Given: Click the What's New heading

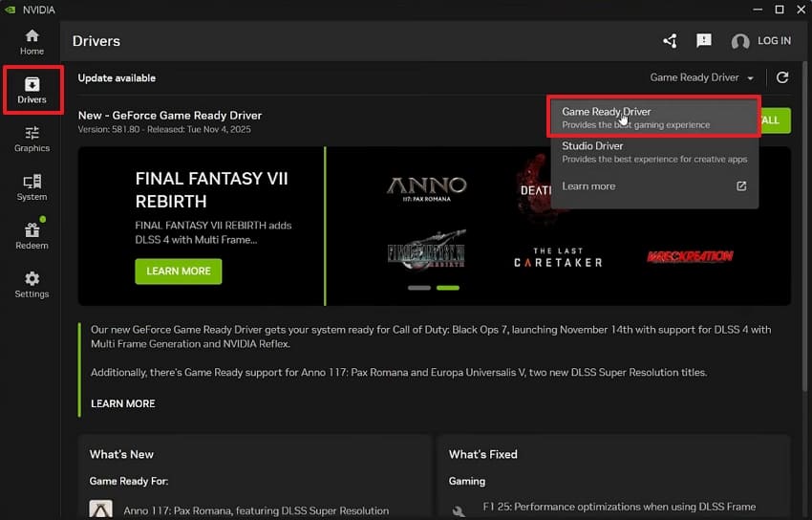Looking at the screenshot, I should coord(121,454).
